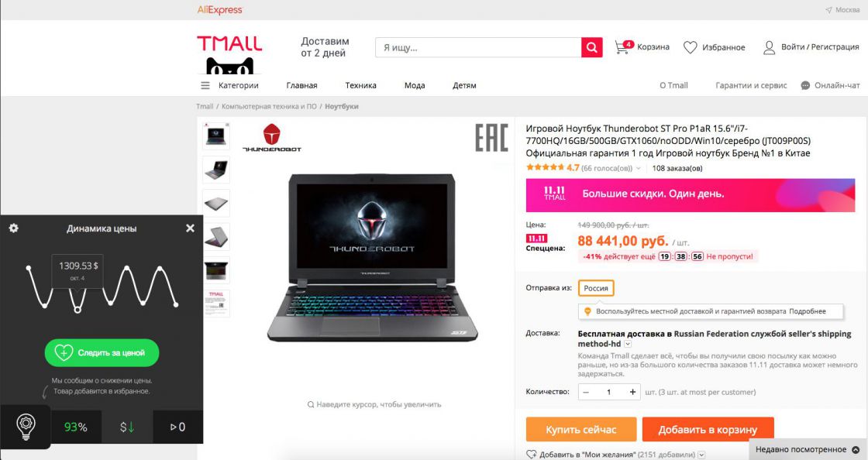Click Добавить в корзину button

coord(708,430)
